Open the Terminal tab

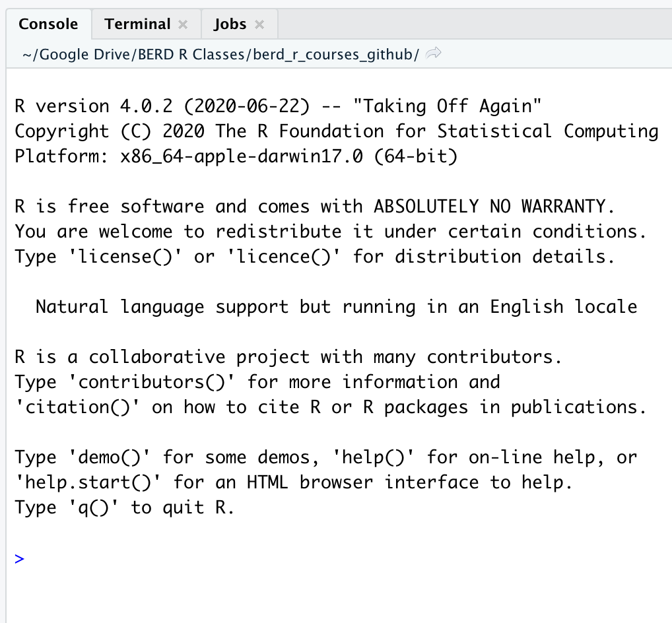click(137, 24)
